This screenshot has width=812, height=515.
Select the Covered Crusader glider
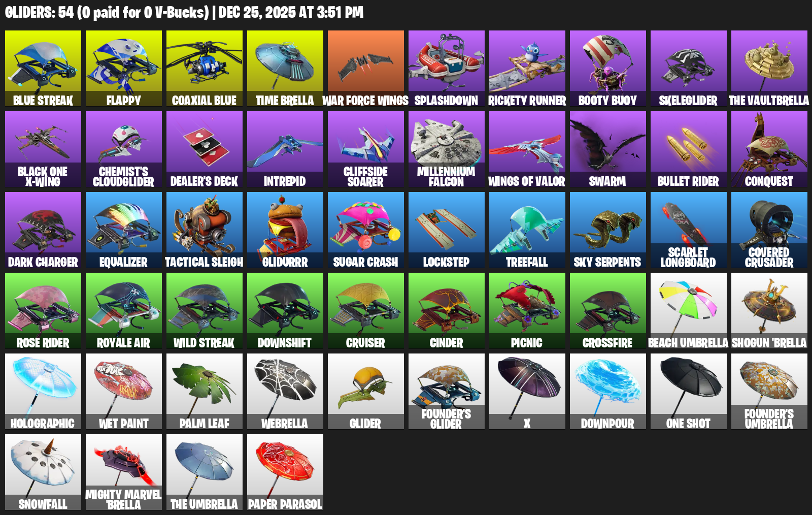pyautogui.click(x=769, y=230)
